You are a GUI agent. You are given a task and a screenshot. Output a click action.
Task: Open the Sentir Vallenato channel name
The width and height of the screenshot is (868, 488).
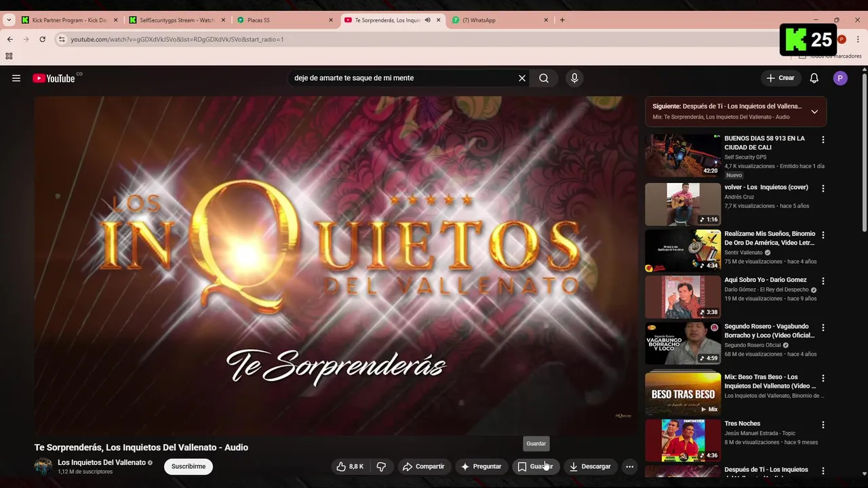point(743,253)
